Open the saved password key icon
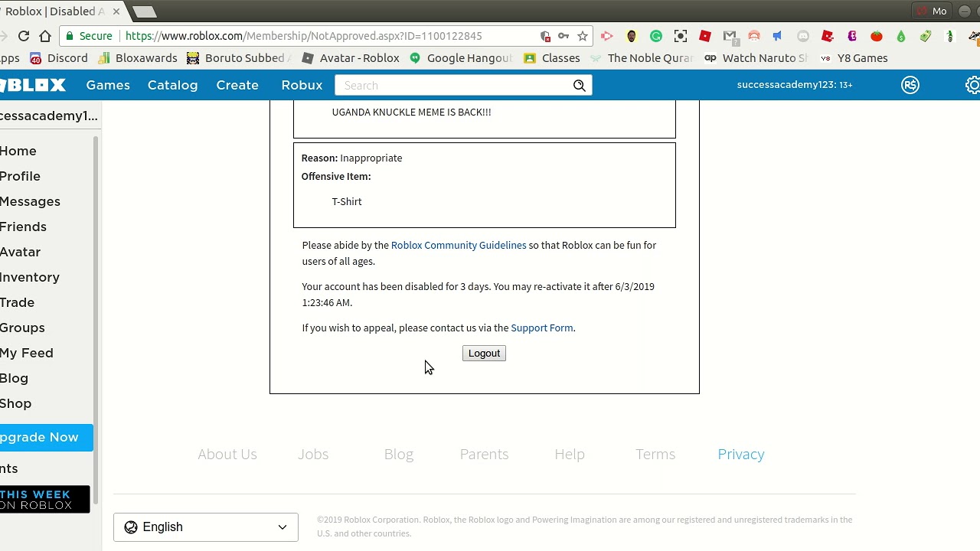Screen dimensions: 980x551 click(x=563, y=36)
